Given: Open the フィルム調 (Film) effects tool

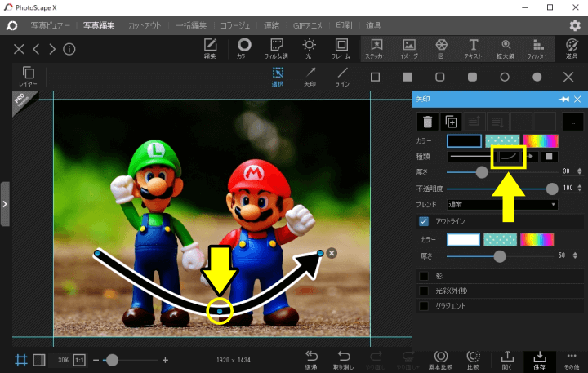Looking at the screenshot, I should (x=276, y=49).
